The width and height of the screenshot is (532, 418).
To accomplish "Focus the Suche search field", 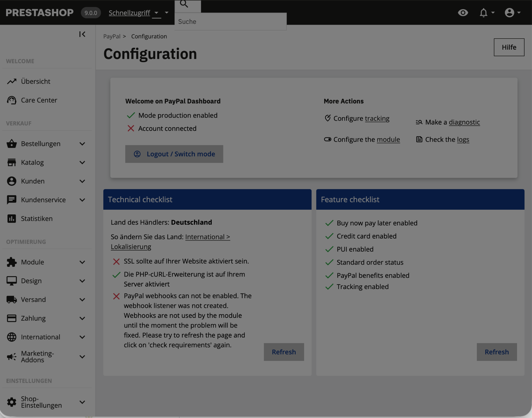I will [231, 21].
